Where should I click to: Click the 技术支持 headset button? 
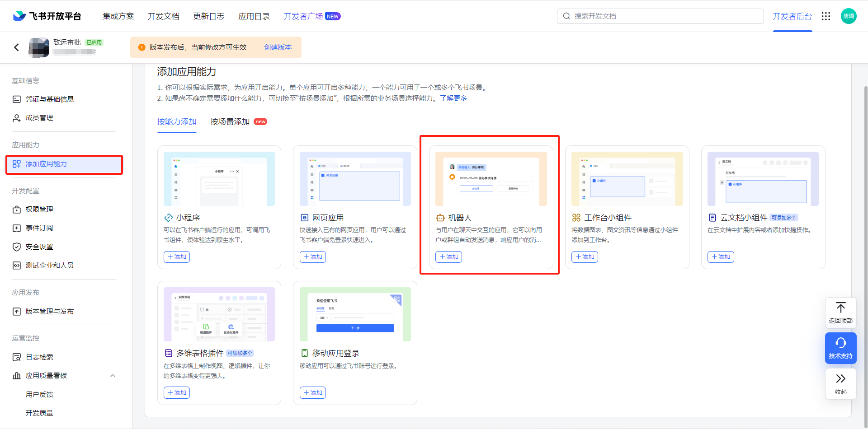click(x=840, y=348)
